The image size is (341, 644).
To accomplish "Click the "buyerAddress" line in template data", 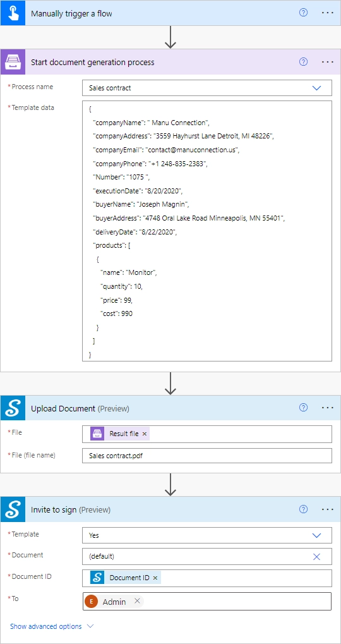I will [189, 218].
